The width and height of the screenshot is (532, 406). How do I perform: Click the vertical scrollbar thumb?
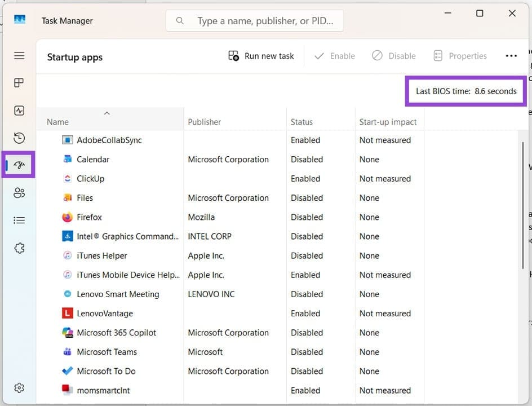[523, 205]
